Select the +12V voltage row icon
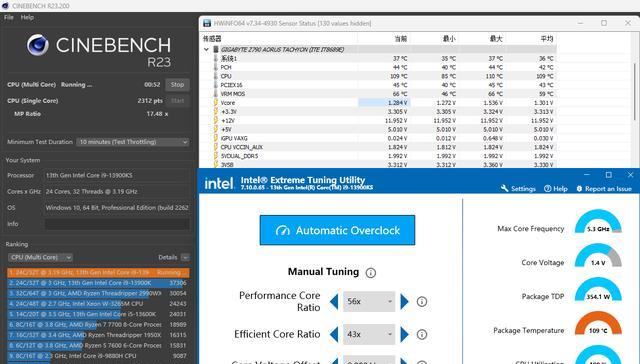Viewport: 640px width, 364px height. pyautogui.click(x=216, y=120)
